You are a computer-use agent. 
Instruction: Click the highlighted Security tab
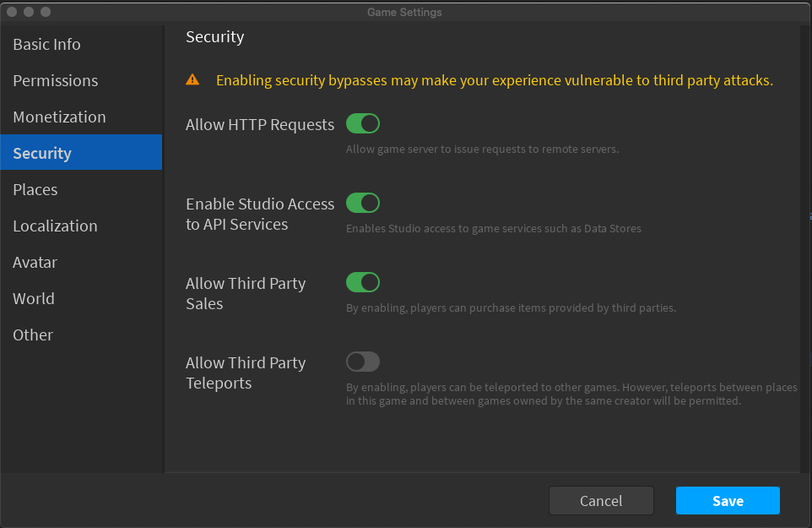pyautogui.click(x=42, y=153)
